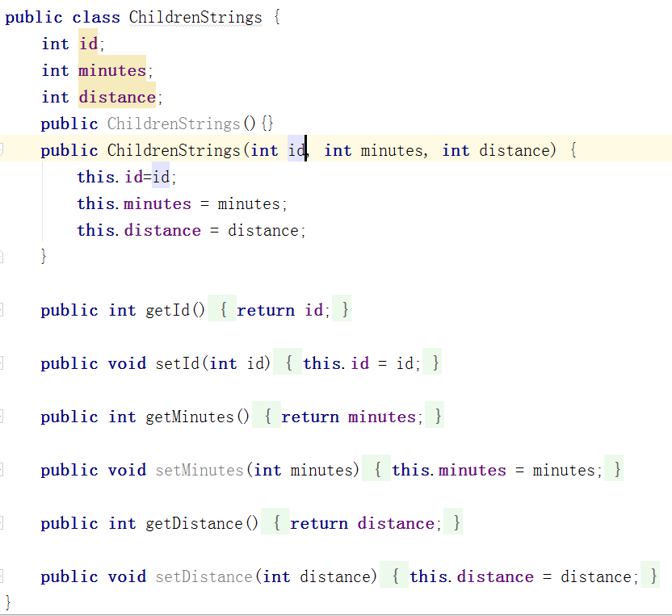Click the ChildrenStrings name of the three-parameter constructor
Image resolution: width=672 pixels, height=616 pixels.
(x=174, y=150)
